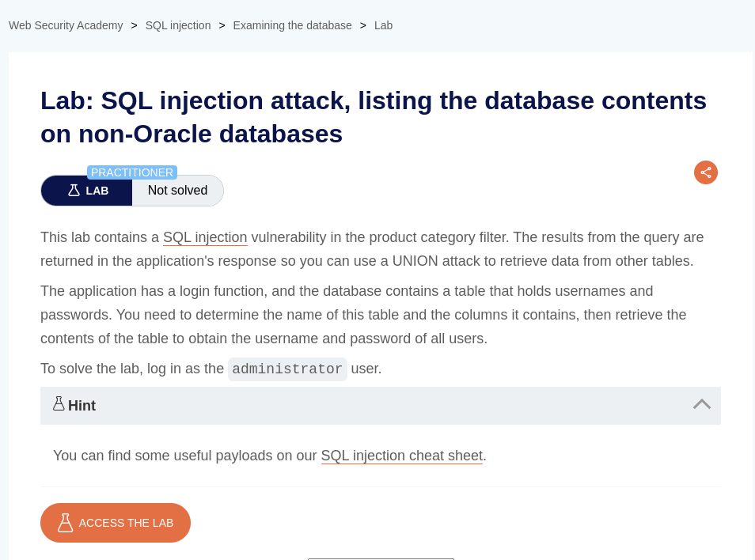This screenshot has height=560, width=755.
Task: Click the ACCESS THE LAB button
Action: (x=116, y=523)
